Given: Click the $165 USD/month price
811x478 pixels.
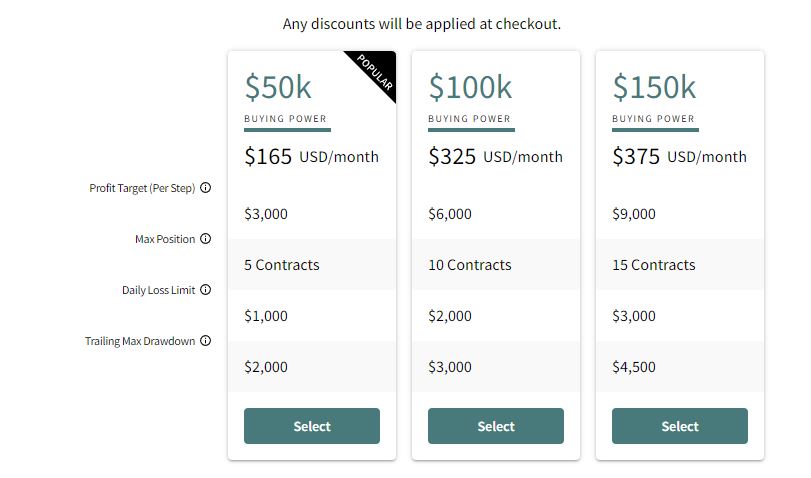Looking at the screenshot, I should [311, 157].
